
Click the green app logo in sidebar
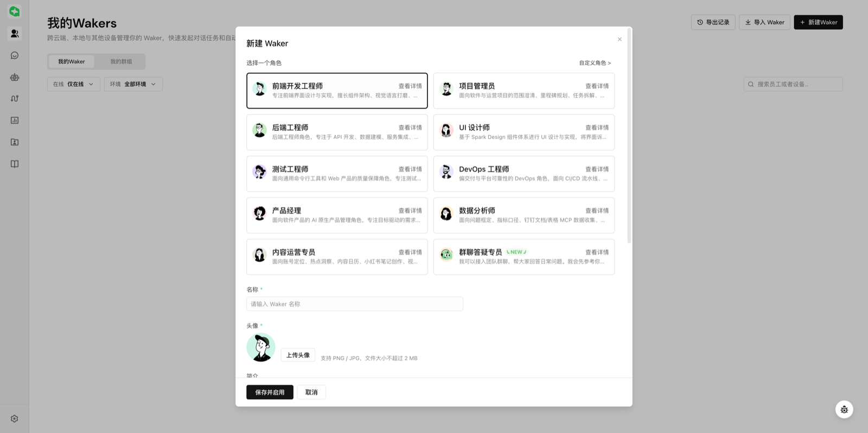[x=15, y=11]
